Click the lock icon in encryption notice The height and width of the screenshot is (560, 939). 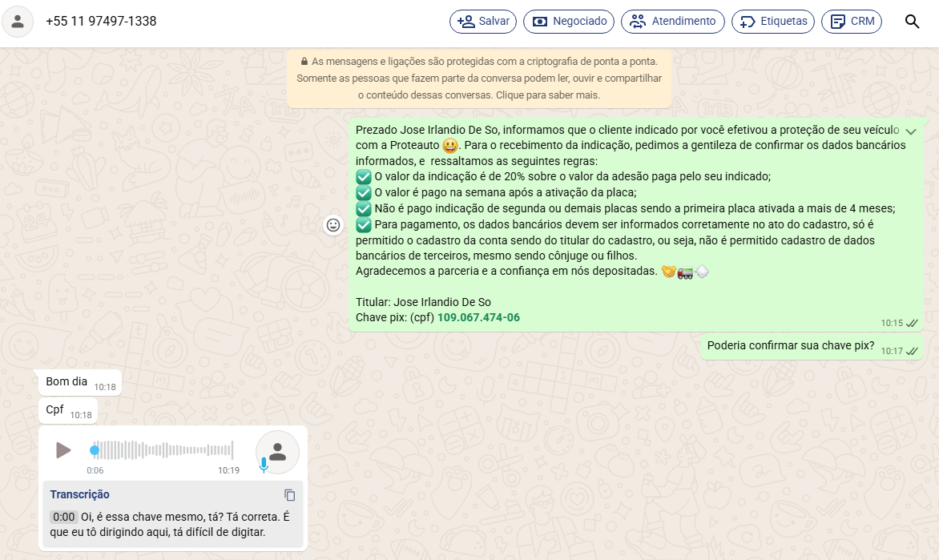(304, 62)
